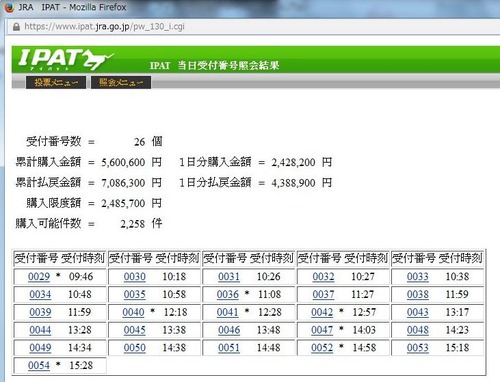Open receipt number 0049 link
The height and width of the screenshot is (382, 500).
40,348
